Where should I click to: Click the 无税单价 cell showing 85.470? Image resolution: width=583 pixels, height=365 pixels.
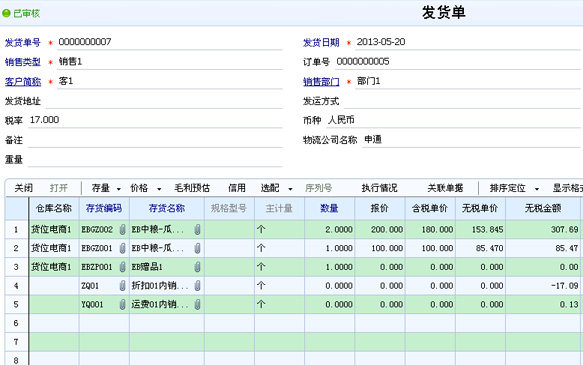480,248
